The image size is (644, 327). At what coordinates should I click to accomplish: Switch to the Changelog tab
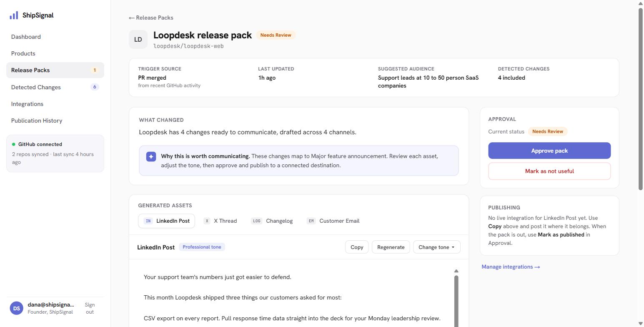click(x=272, y=221)
